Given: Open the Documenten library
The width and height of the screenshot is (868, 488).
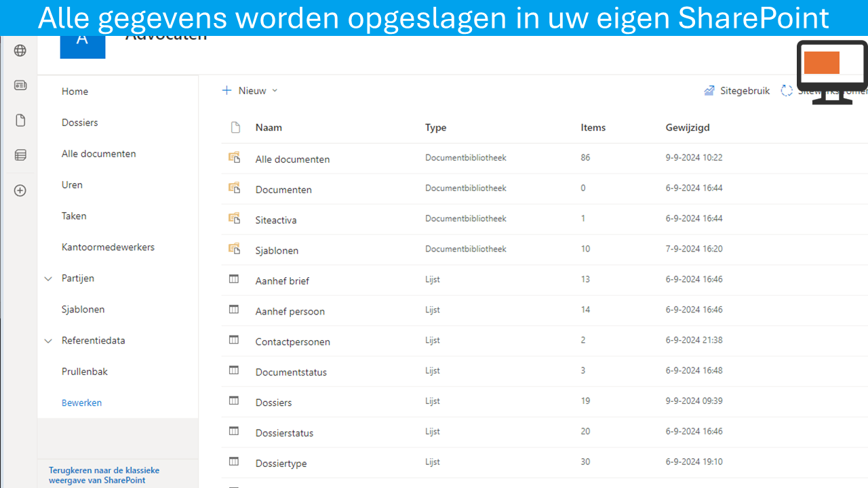Looking at the screenshot, I should coord(283,190).
